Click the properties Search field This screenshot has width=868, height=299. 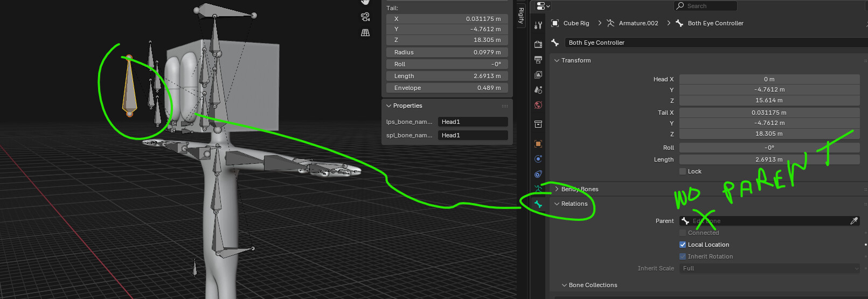click(705, 6)
